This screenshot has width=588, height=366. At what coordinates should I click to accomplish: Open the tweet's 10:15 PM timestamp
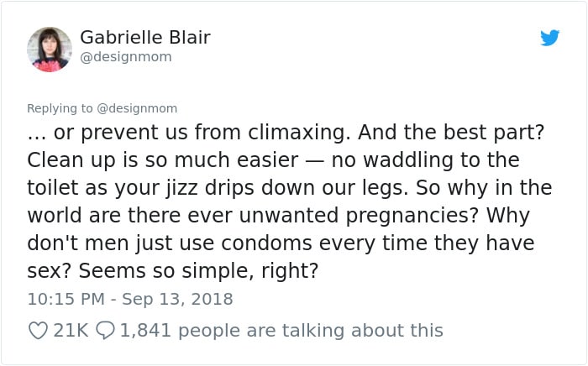tap(66, 299)
